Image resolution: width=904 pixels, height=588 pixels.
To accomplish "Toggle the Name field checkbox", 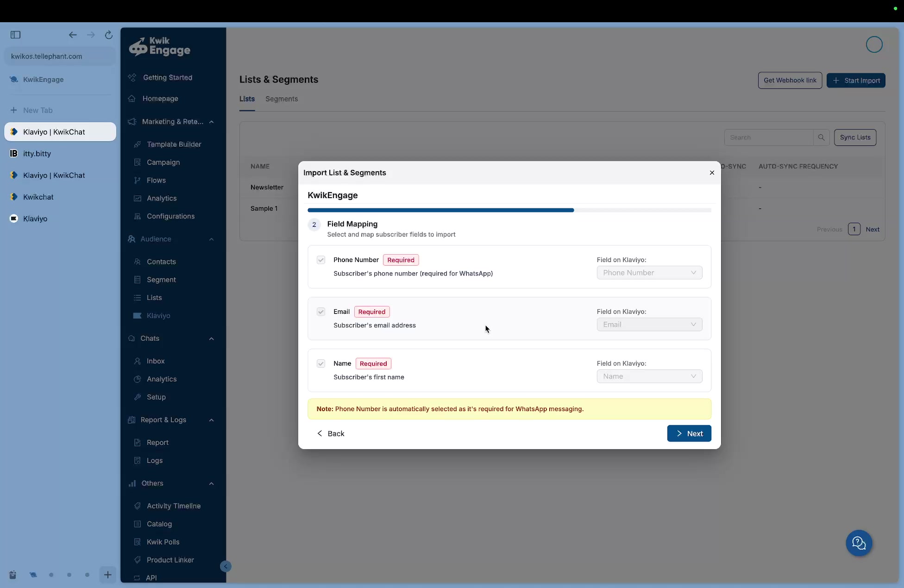I will point(321,364).
